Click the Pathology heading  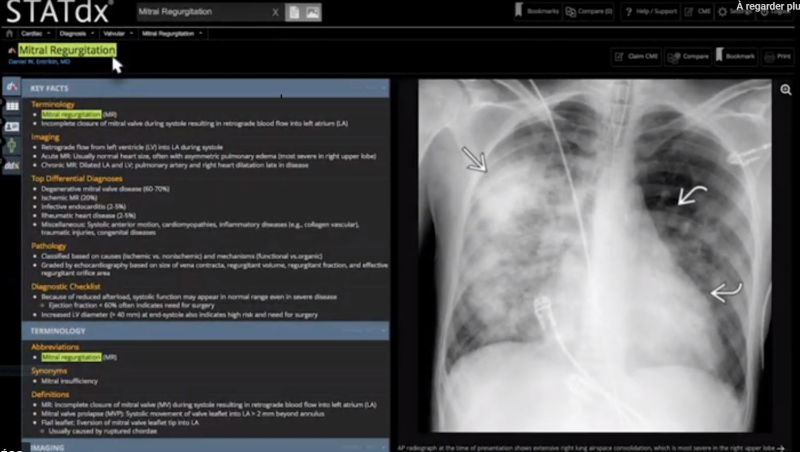(48, 246)
